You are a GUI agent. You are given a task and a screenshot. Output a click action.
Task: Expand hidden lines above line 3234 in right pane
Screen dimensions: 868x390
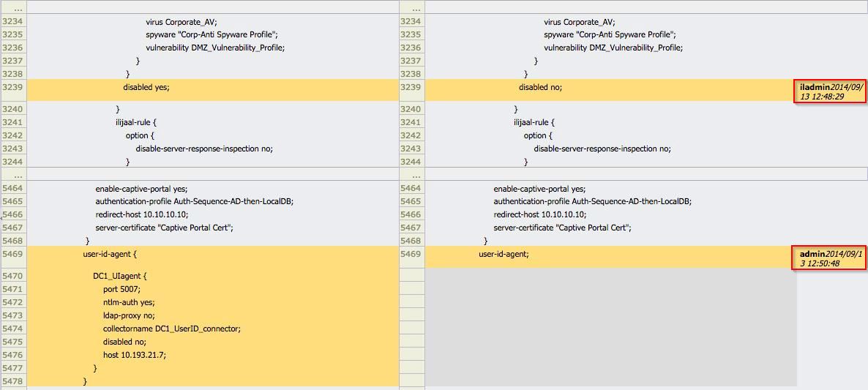[x=412, y=9]
